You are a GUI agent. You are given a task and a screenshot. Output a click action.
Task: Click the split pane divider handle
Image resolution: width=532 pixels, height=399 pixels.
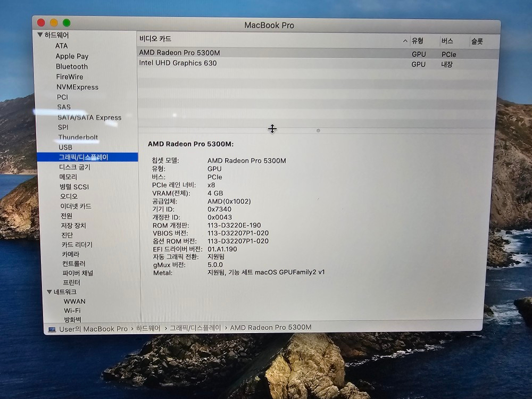point(318,130)
